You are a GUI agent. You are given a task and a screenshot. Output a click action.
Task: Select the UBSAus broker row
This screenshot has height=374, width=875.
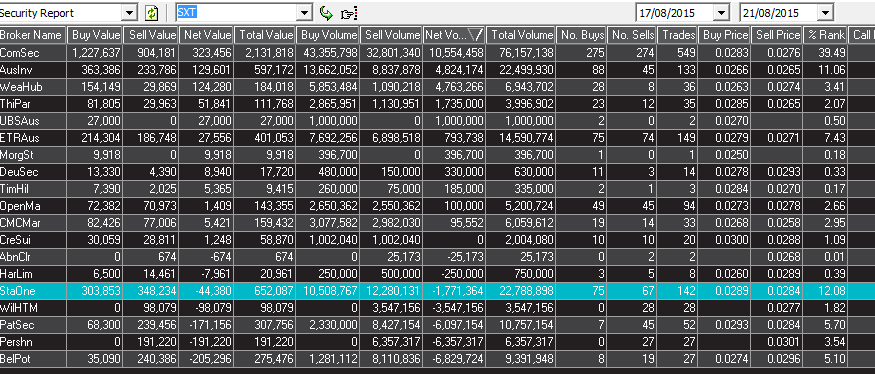[x=438, y=121]
